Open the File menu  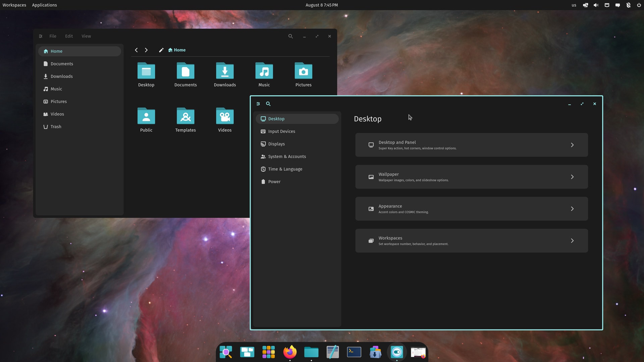click(x=53, y=36)
